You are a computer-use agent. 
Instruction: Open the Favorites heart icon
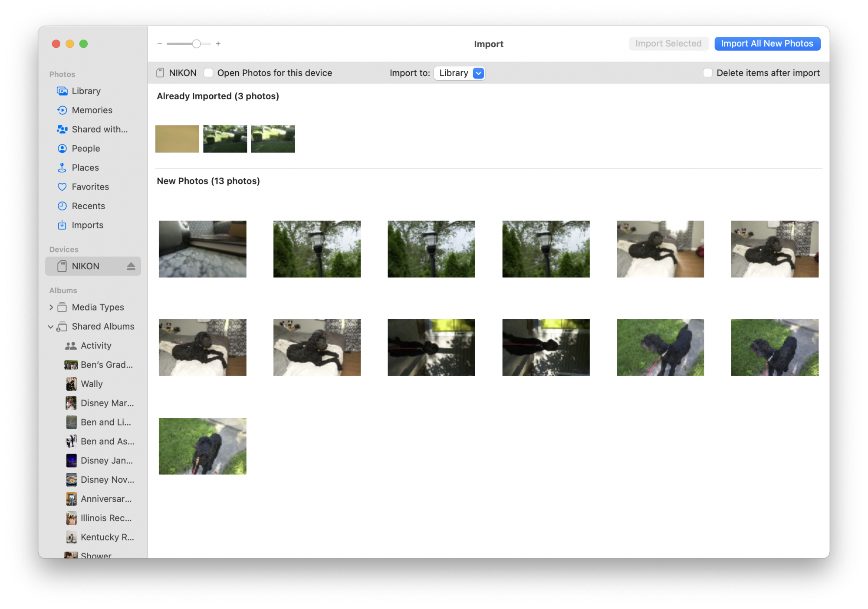click(x=62, y=187)
